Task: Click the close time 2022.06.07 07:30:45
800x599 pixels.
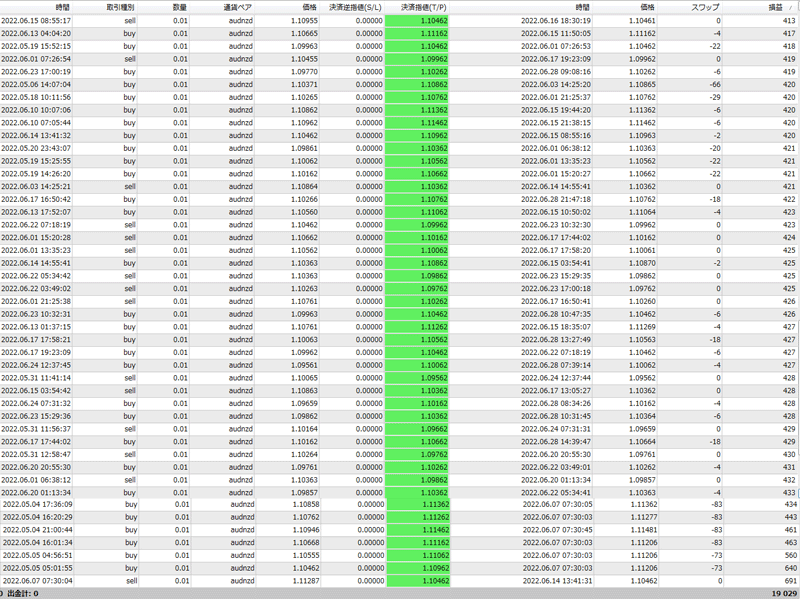Action: pyautogui.click(x=558, y=530)
